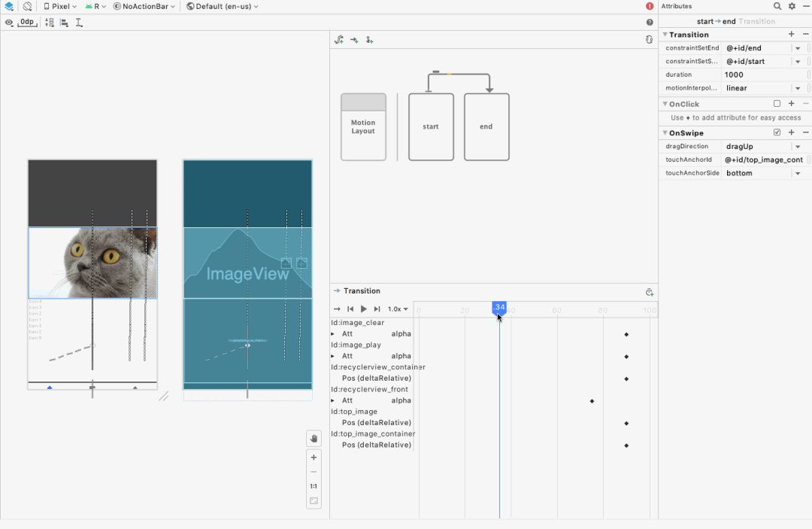812x529 pixels.
Task: Open Attributes panel gear settings
Action: [x=791, y=6]
